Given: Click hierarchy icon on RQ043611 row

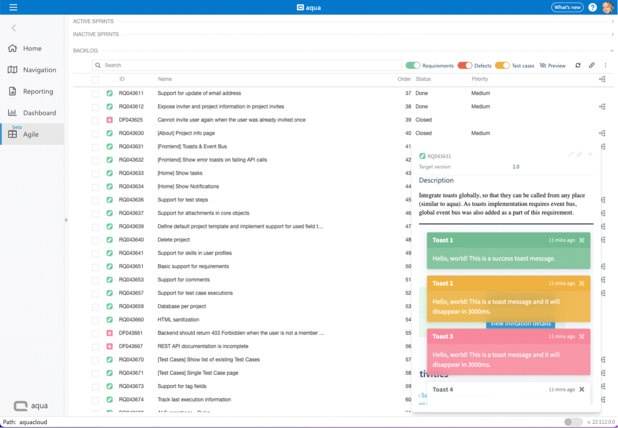Looking at the screenshot, I should coord(602,93).
